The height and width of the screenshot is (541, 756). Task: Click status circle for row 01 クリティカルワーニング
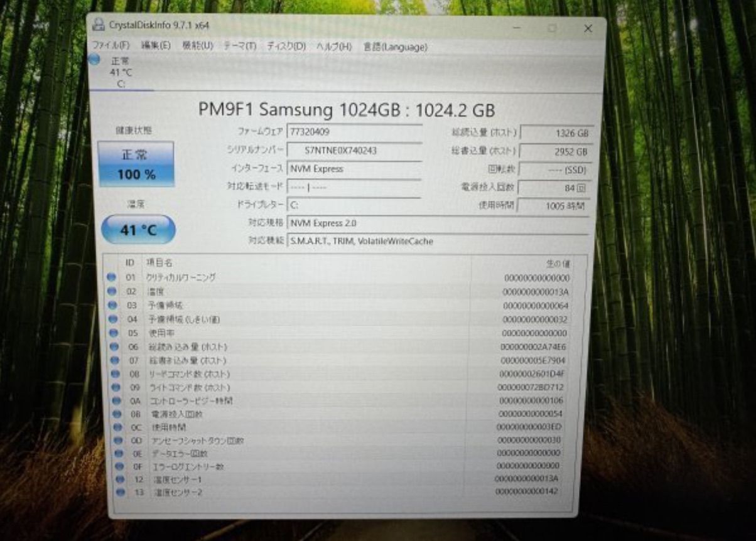pyautogui.click(x=112, y=277)
